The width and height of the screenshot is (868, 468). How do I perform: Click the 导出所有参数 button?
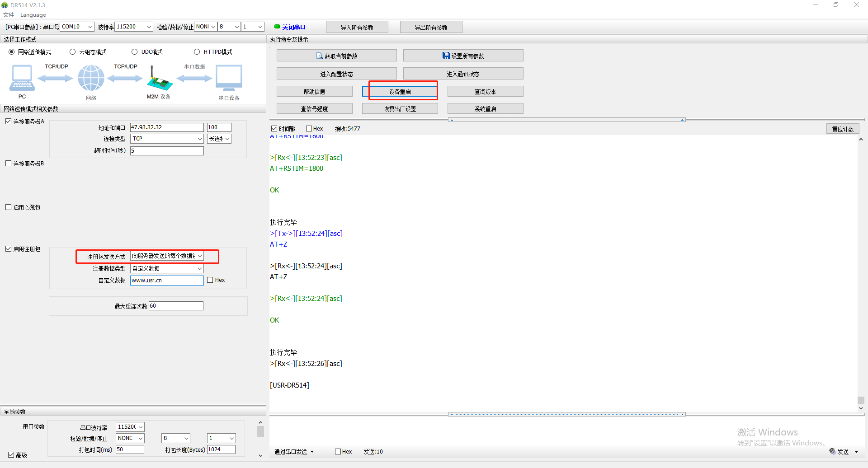[431, 27]
